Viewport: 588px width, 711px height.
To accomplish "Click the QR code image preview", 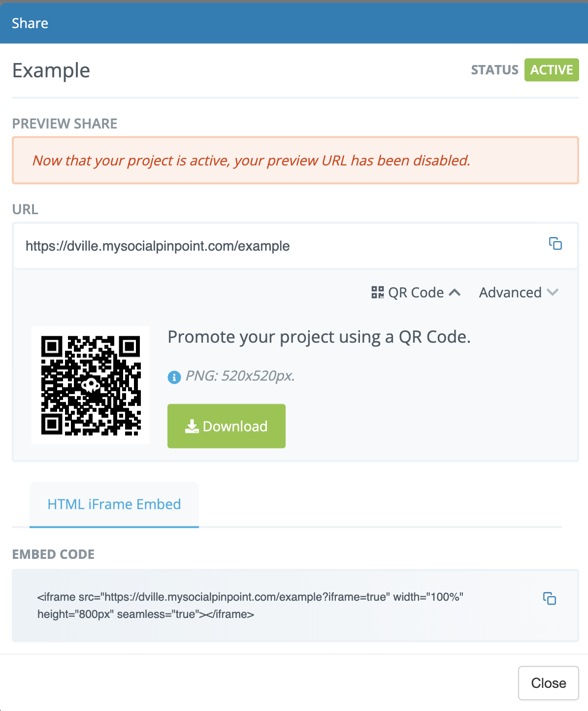I will (91, 385).
